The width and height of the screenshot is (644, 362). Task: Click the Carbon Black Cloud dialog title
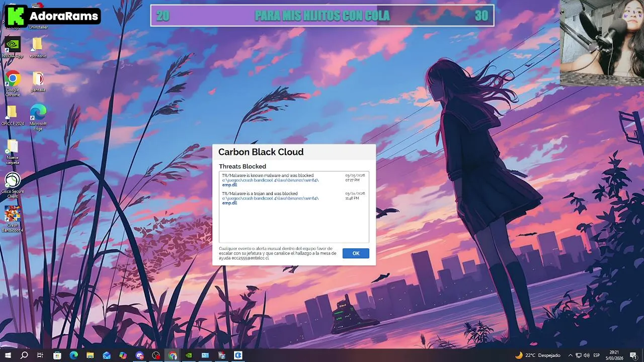click(261, 152)
